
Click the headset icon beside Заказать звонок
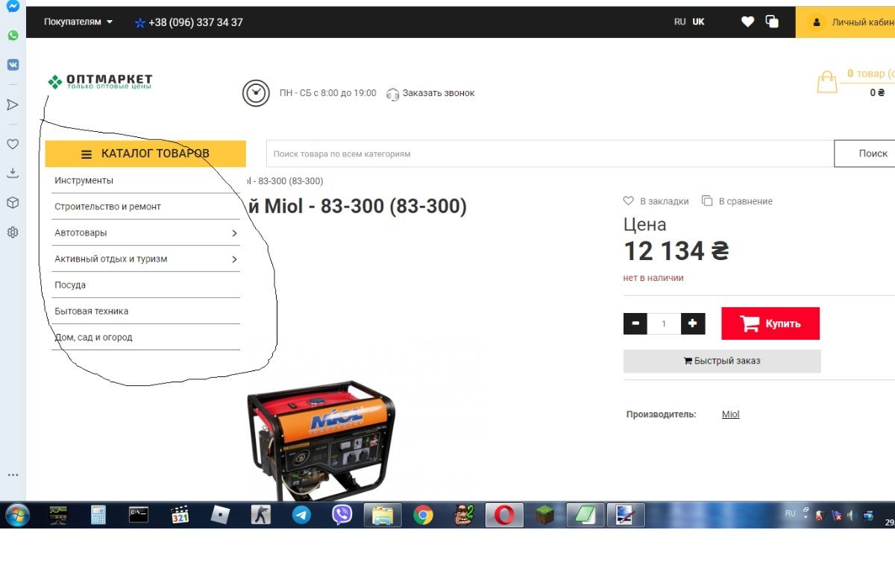tap(393, 94)
